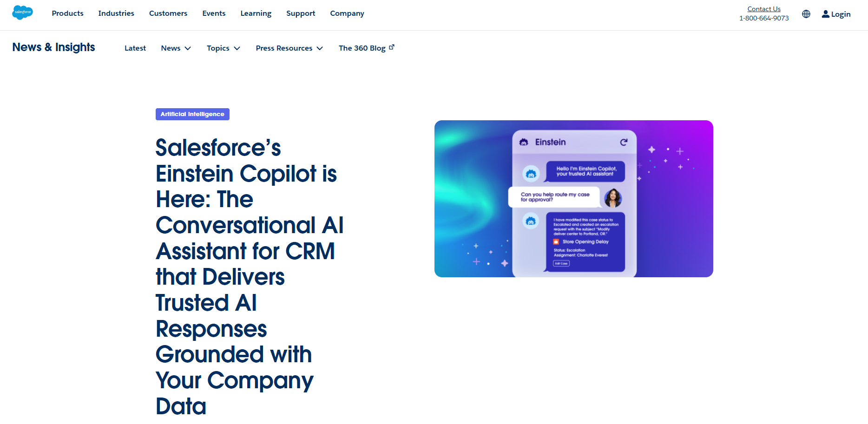The height and width of the screenshot is (424, 868).
Task: Click phone number 1-800-664-9073
Action: 764,18
